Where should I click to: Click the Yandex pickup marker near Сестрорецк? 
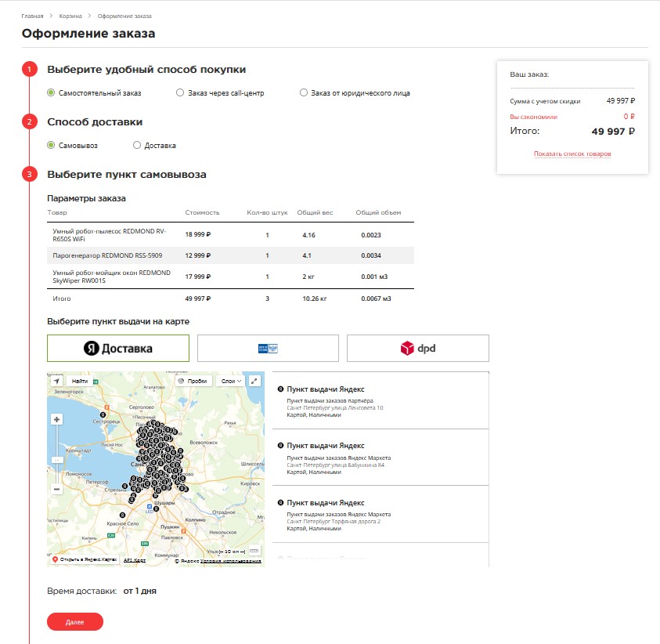click(103, 415)
